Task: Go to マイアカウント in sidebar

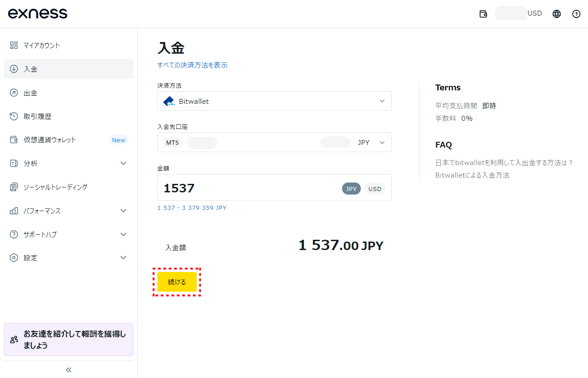Action: (68, 45)
